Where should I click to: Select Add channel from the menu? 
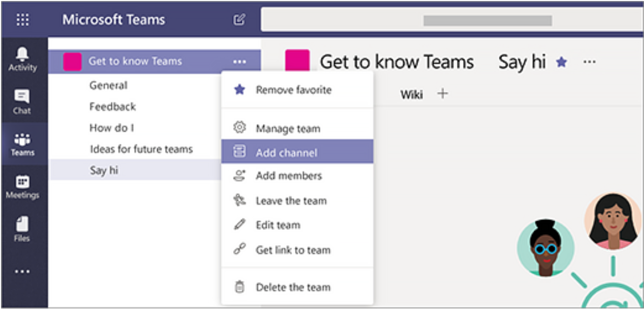[287, 151]
